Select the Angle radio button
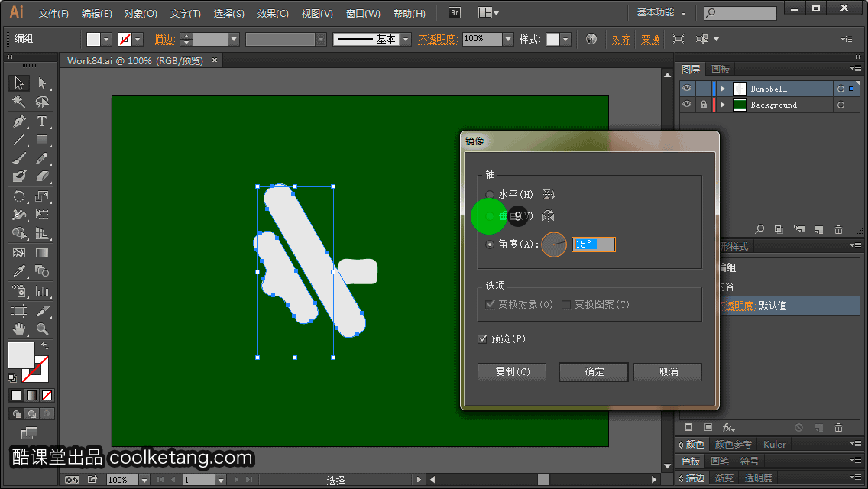Image resolution: width=868 pixels, height=489 pixels. point(489,244)
